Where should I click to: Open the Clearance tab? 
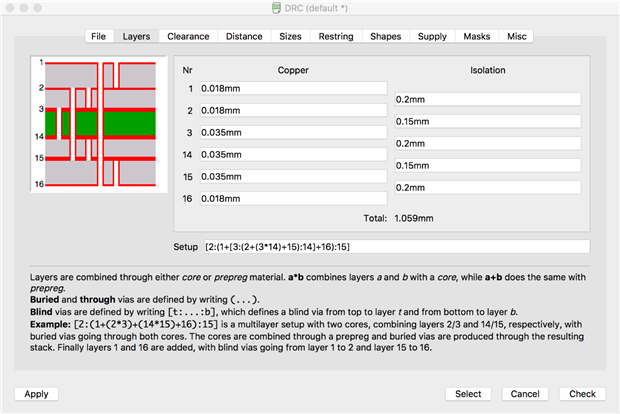point(188,36)
